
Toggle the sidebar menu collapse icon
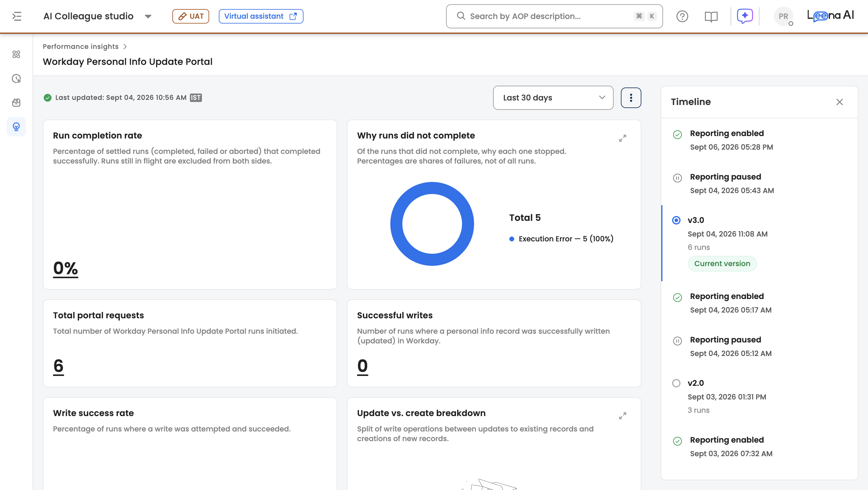[x=17, y=16]
